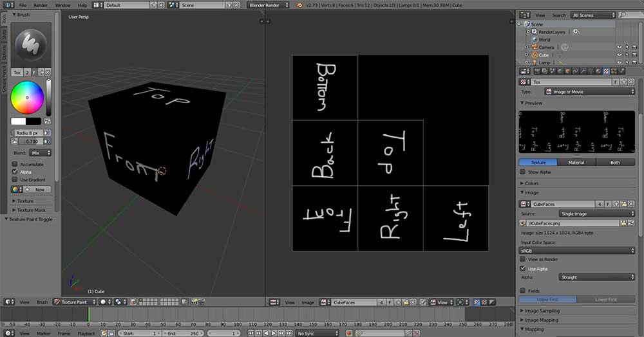Open the Render menu
The height and width of the screenshot is (337, 644).
coord(40,5)
